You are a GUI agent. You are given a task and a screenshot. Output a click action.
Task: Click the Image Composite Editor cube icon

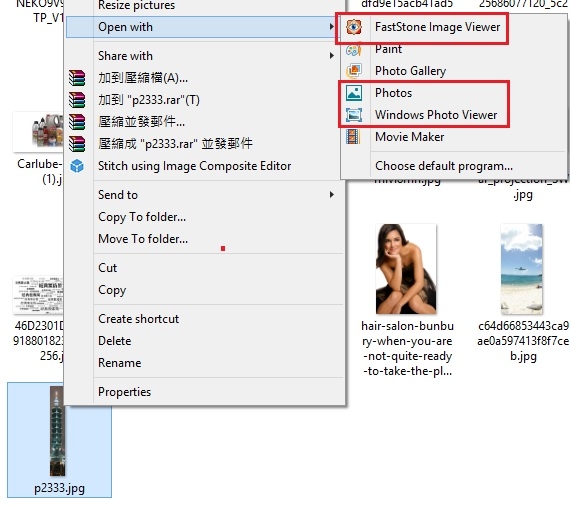(x=77, y=166)
